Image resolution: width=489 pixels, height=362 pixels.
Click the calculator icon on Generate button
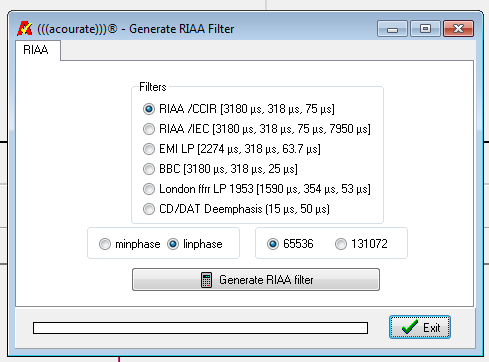tap(206, 280)
